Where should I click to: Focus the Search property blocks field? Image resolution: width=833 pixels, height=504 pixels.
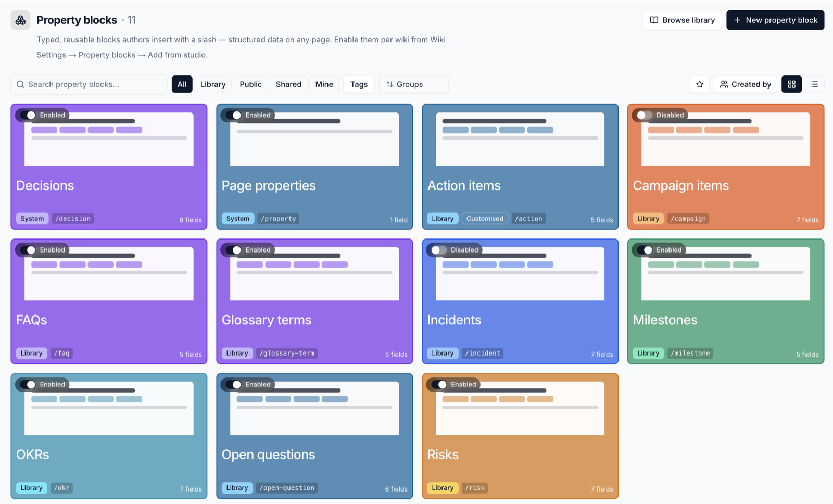[89, 84]
